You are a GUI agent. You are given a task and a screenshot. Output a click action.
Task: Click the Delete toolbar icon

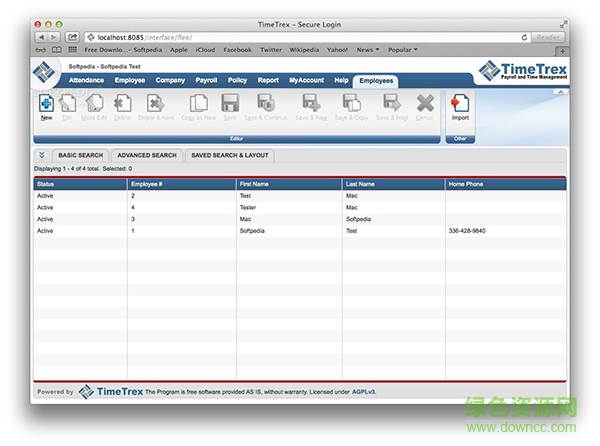[123, 103]
